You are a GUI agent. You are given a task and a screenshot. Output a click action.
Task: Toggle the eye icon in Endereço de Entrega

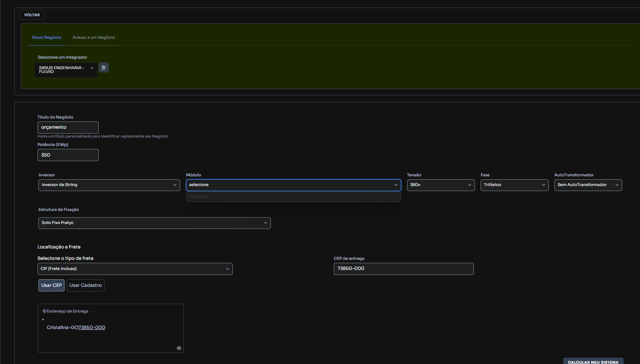tap(179, 348)
